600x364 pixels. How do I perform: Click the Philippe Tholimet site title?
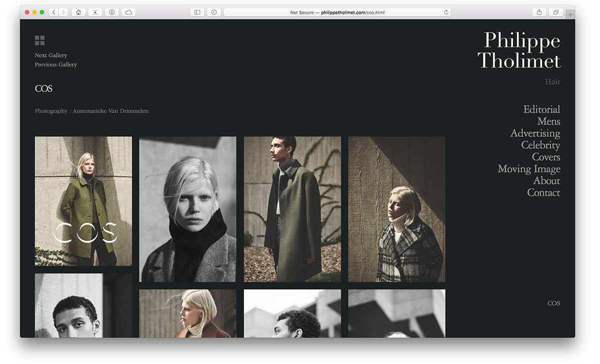coord(519,50)
